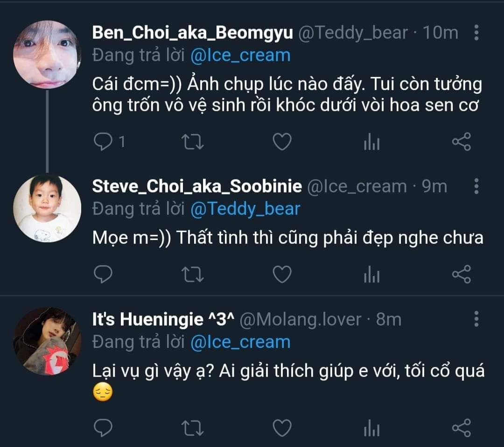The width and height of the screenshot is (504, 447).
Task: Like It's Hueningie's tweet
Action: point(282,427)
